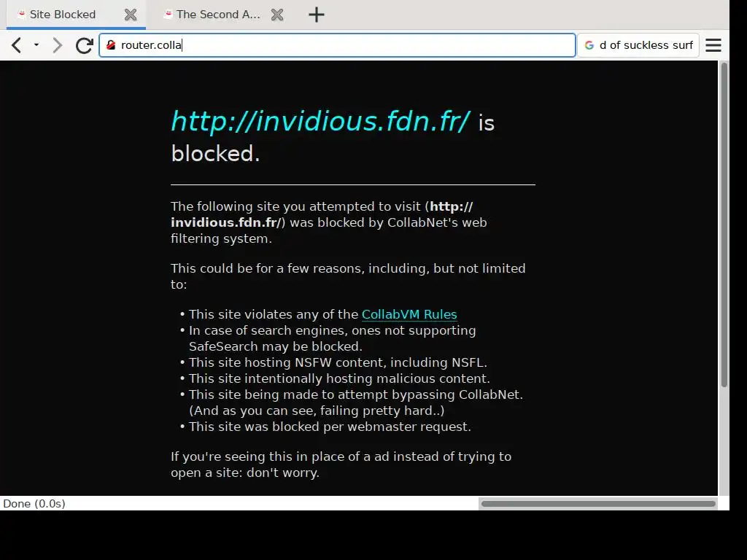Image resolution: width=747 pixels, height=560 pixels.
Task: Click 'If you're seeing this in place' paragraph
Action: [x=341, y=464]
